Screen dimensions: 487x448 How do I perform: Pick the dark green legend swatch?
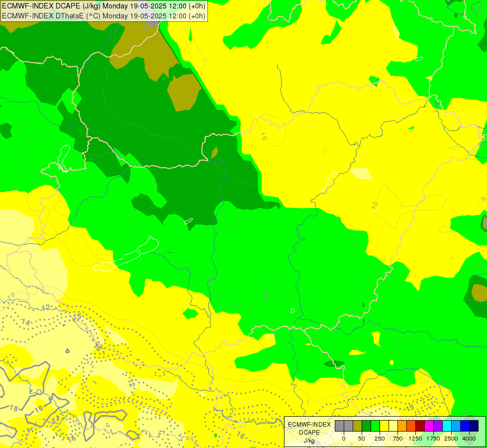click(x=367, y=426)
